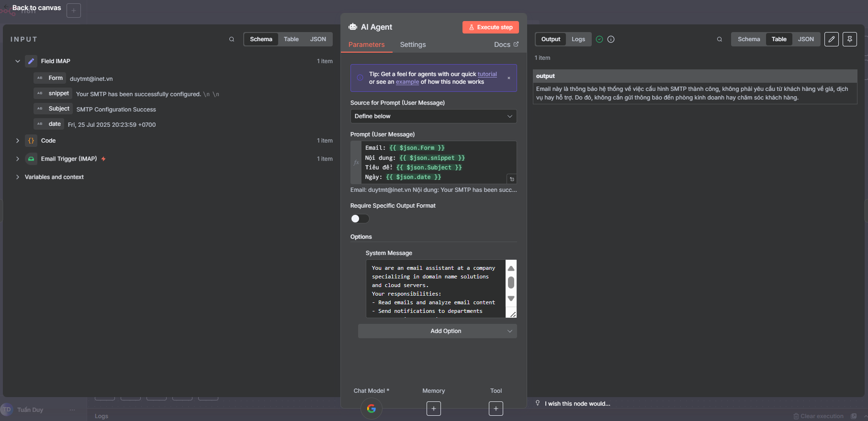Open the Parameters tab

(366, 44)
